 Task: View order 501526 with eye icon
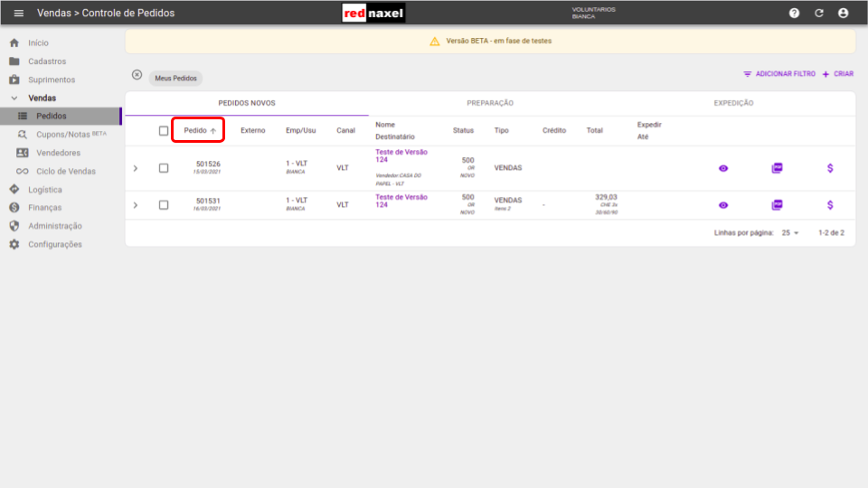point(723,168)
